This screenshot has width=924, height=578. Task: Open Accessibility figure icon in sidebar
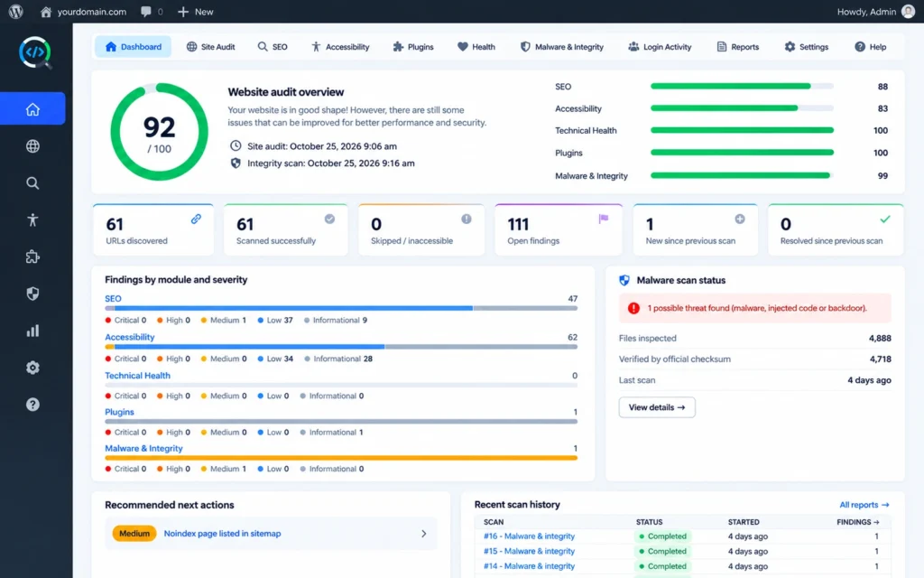32,220
